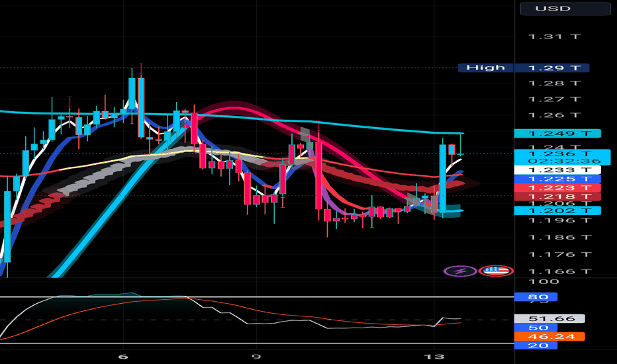Image resolution: width=617 pixels, height=364 pixels.
Task: Click the cyan 1.202 T price label
Action: point(557,210)
